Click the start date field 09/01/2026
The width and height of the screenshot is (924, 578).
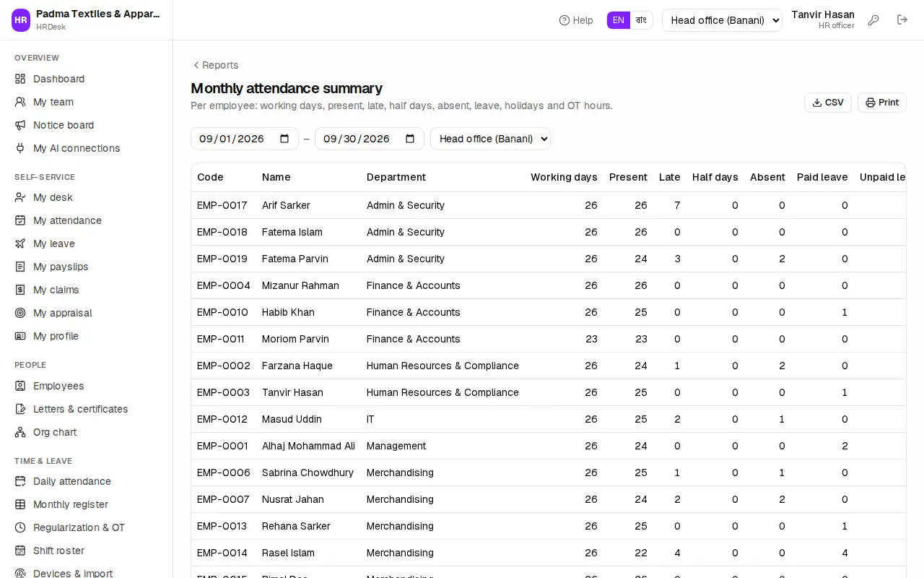pos(245,139)
